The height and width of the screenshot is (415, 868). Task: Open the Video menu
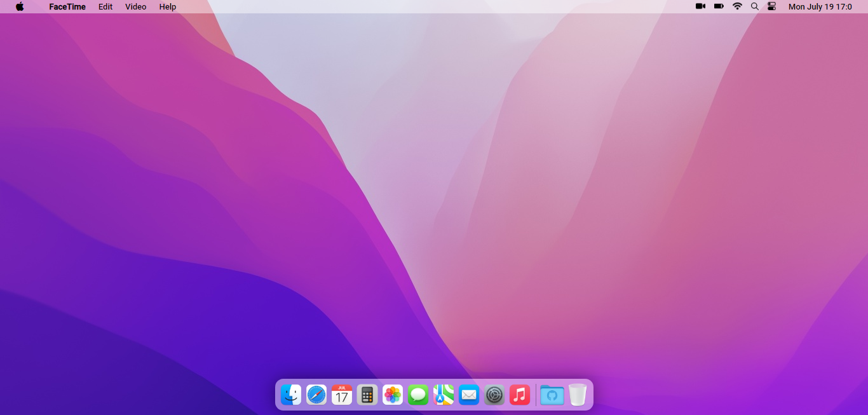[136, 6]
